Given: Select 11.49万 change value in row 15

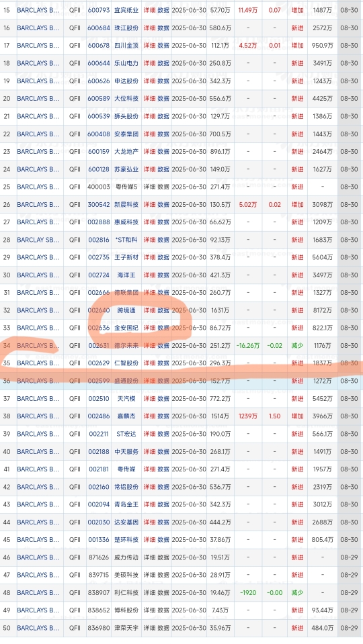Looking at the screenshot, I should [x=248, y=10].
